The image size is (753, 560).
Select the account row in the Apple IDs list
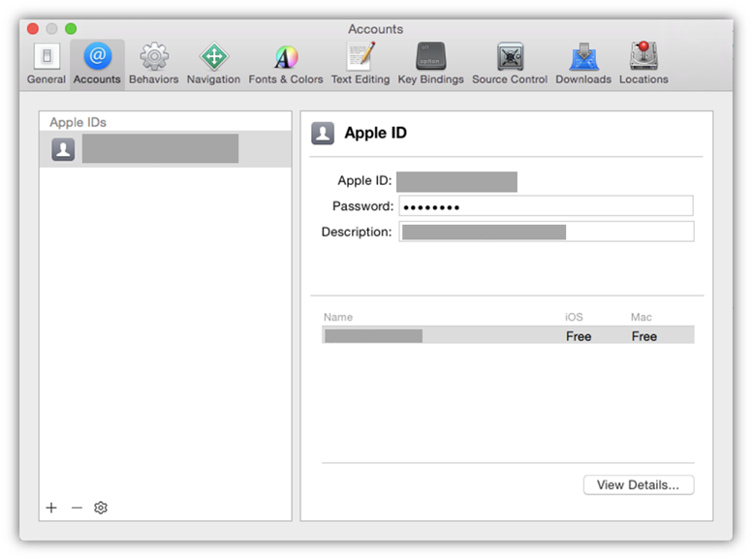tap(165, 149)
